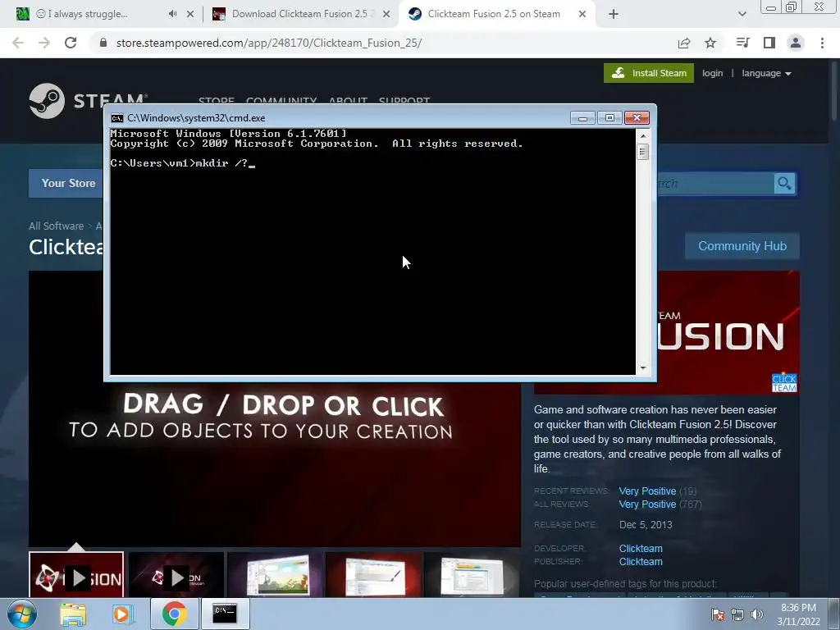This screenshot has height=630, width=840.
Task: Click the cmd scrollbar thumb
Action: click(643, 152)
